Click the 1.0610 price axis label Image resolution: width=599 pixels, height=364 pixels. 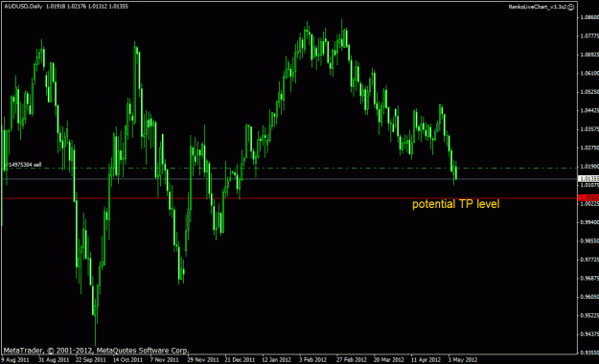(x=589, y=74)
